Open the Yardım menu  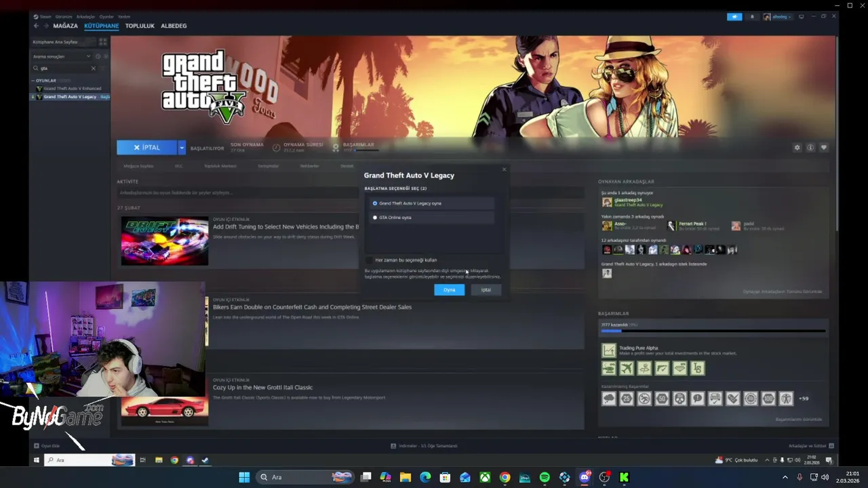pyautogui.click(x=124, y=16)
